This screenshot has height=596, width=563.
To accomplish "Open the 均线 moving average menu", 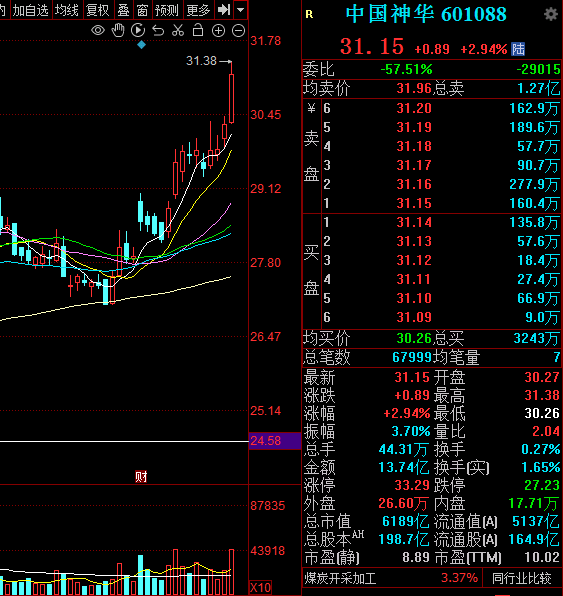I will pos(67,10).
